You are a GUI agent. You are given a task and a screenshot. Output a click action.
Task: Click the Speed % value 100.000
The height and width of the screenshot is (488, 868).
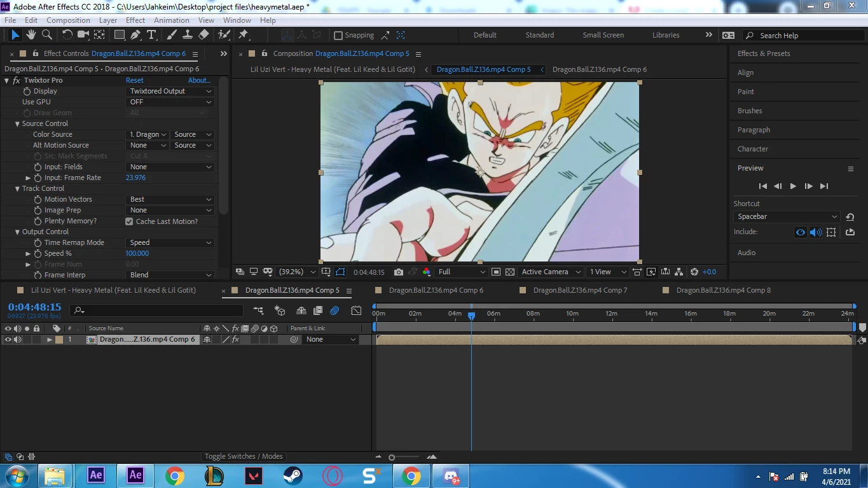[x=137, y=254]
